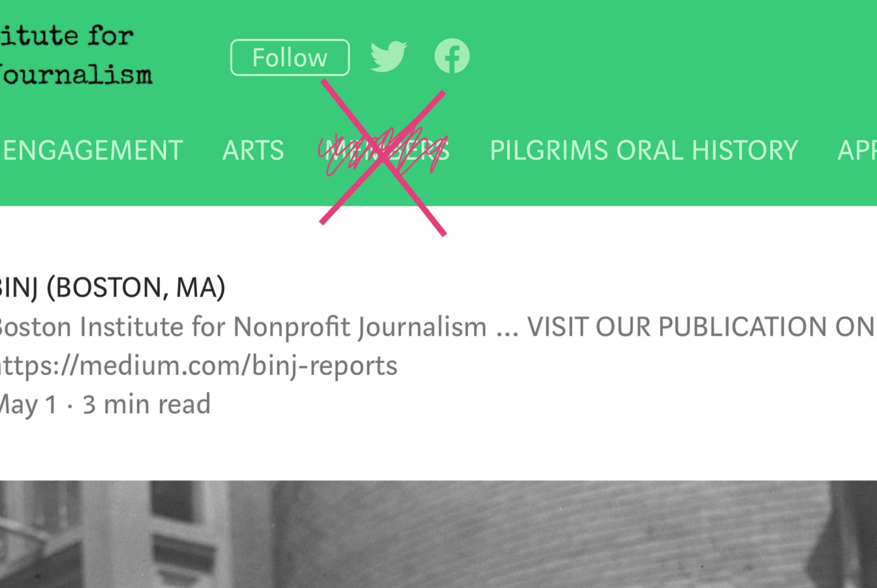Click the Follow button

290,58
